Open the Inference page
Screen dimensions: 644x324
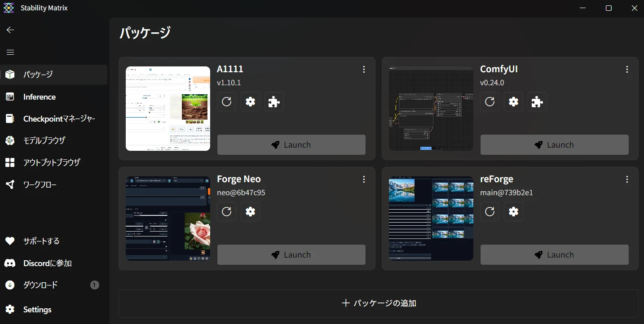54,97
